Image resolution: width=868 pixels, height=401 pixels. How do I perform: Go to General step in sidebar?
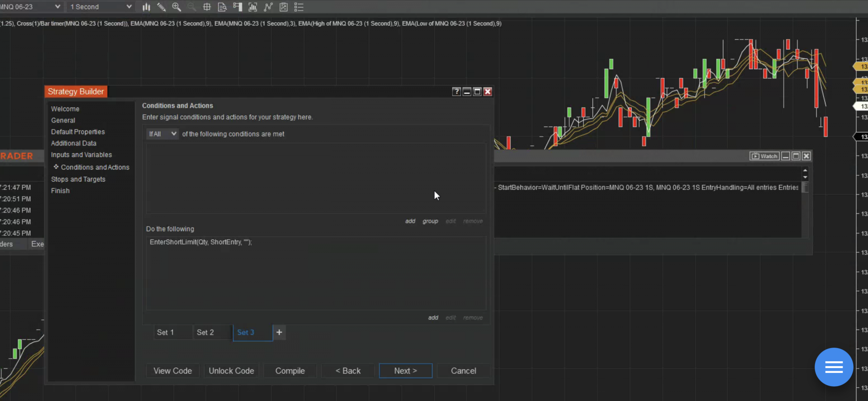(x=63, y=120)
